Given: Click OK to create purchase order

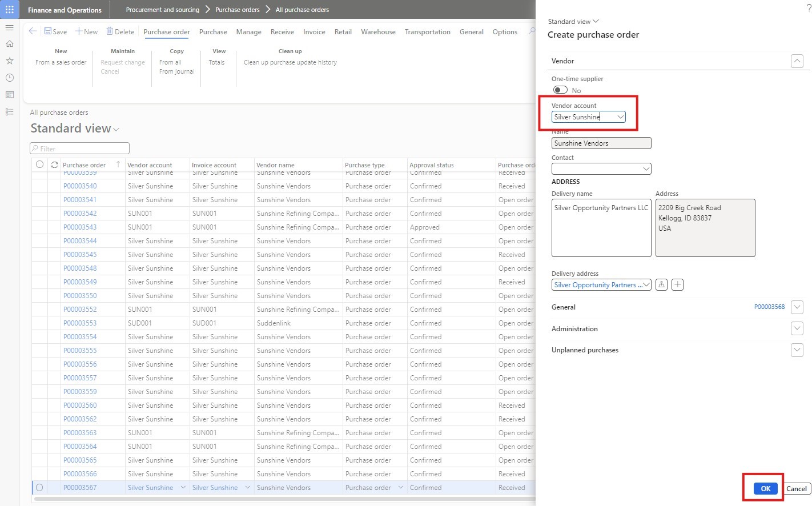Looking at the screenshot, I should 765,488.
